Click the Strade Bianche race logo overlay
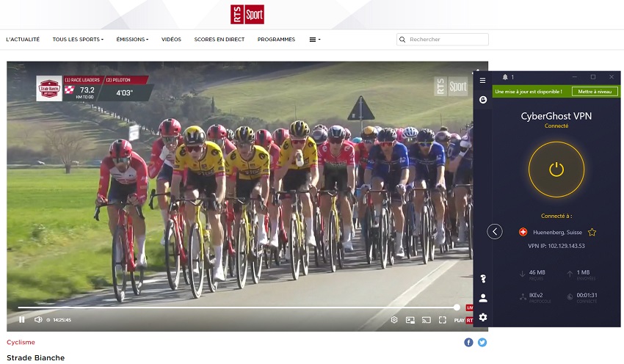624x364 pixels. [x=49, y=88]
